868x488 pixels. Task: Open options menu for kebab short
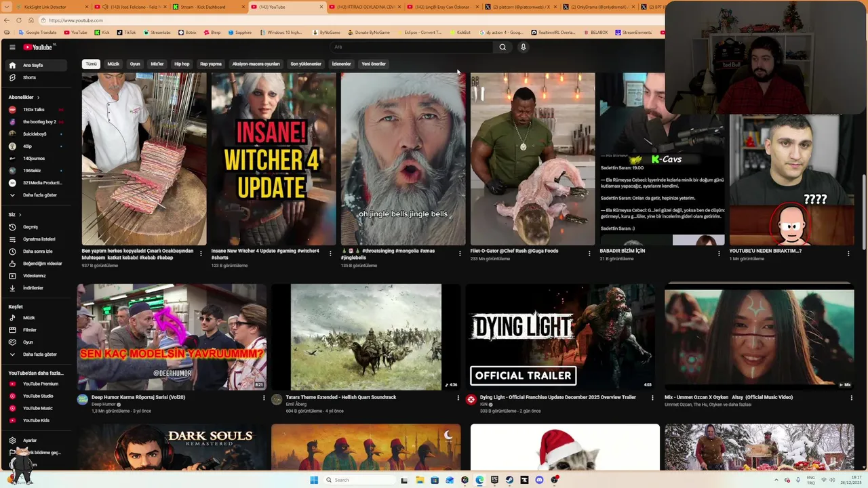click(201, 253)
